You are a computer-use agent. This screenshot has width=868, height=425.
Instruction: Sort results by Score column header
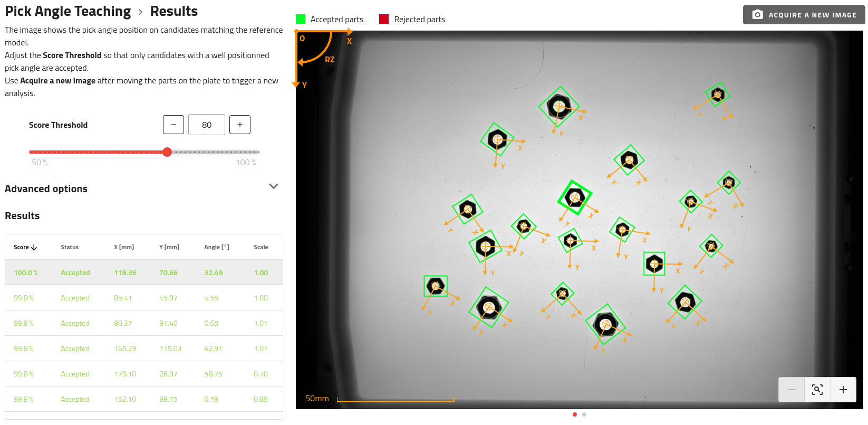tap(25, 247)
